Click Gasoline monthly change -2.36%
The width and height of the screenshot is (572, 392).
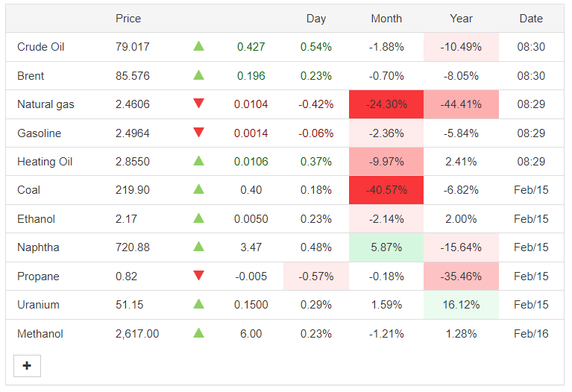[x=386, y=133]
